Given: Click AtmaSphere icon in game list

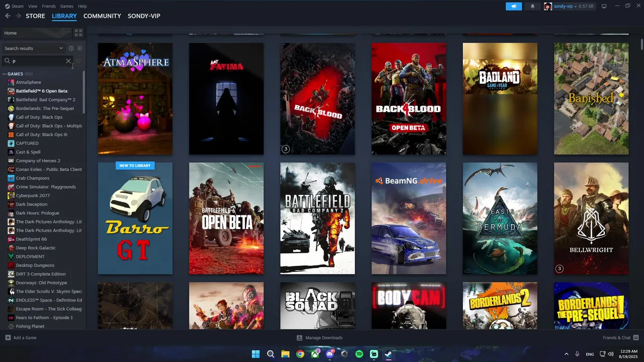Looking at the screenshot, I should click(11, 82).
